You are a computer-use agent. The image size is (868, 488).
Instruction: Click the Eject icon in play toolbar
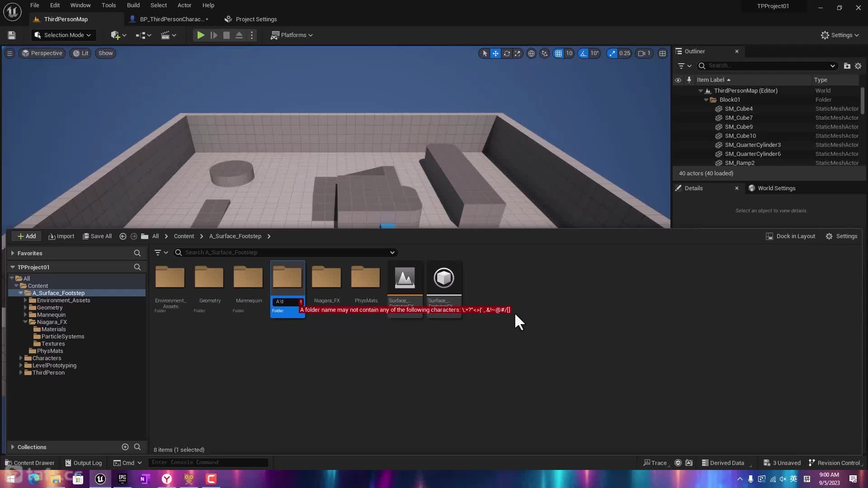pos(239,35)
